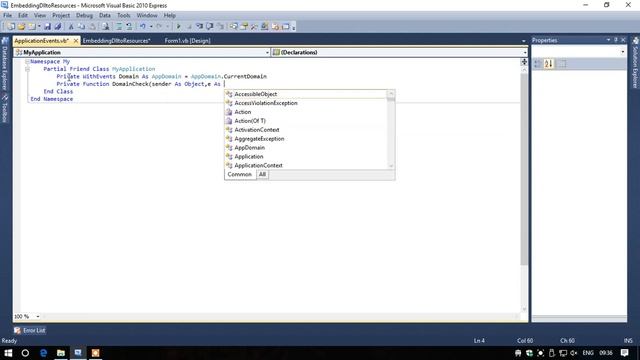This screenshot has height=360, width=640.
Task: Click the Start Debugging play icon
Action: [178, 27]
